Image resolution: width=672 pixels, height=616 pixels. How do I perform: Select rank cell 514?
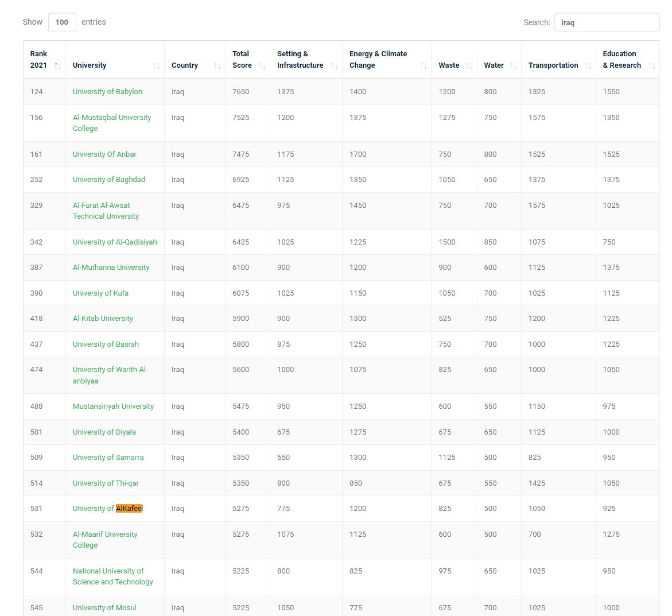click(x=36, y=483)
